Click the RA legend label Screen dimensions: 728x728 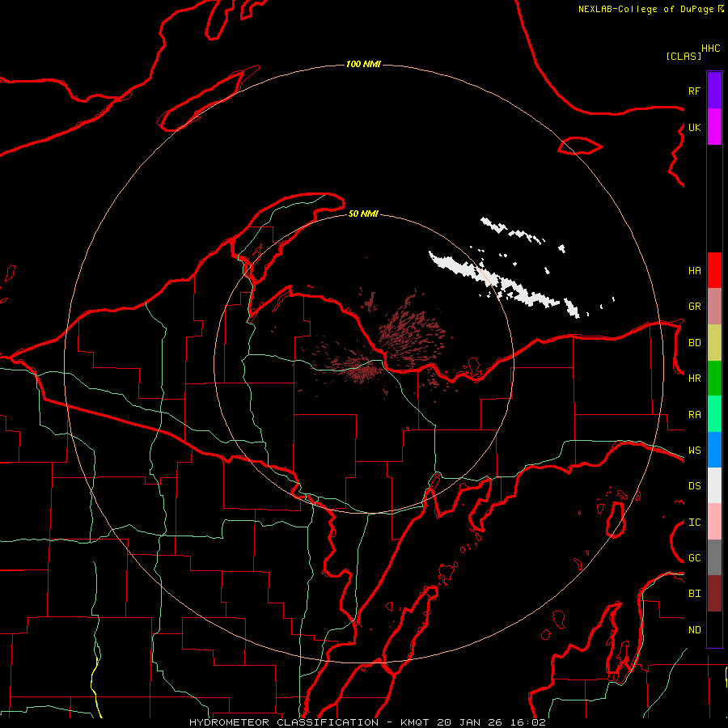point(694,415)
